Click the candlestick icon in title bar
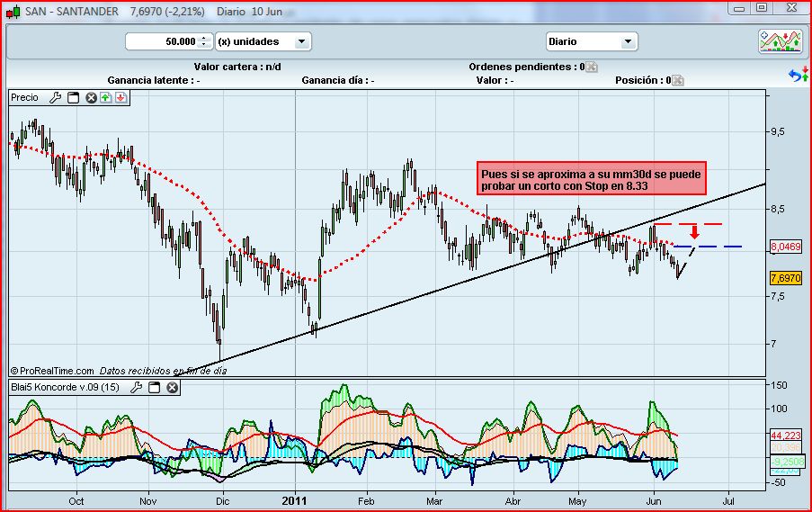812x512 pixels. tap(13, 11)
